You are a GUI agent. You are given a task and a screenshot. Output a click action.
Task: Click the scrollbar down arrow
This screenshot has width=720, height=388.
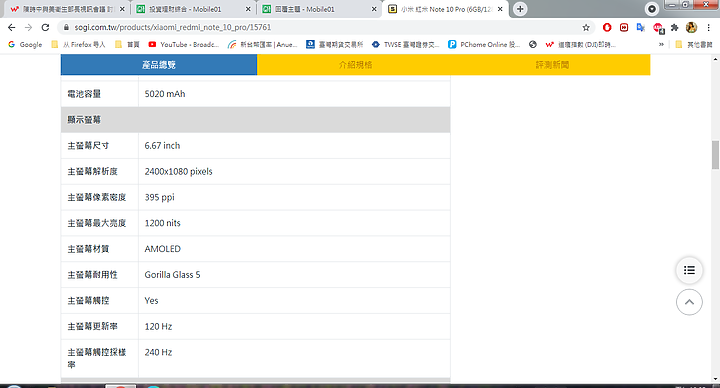715,379
